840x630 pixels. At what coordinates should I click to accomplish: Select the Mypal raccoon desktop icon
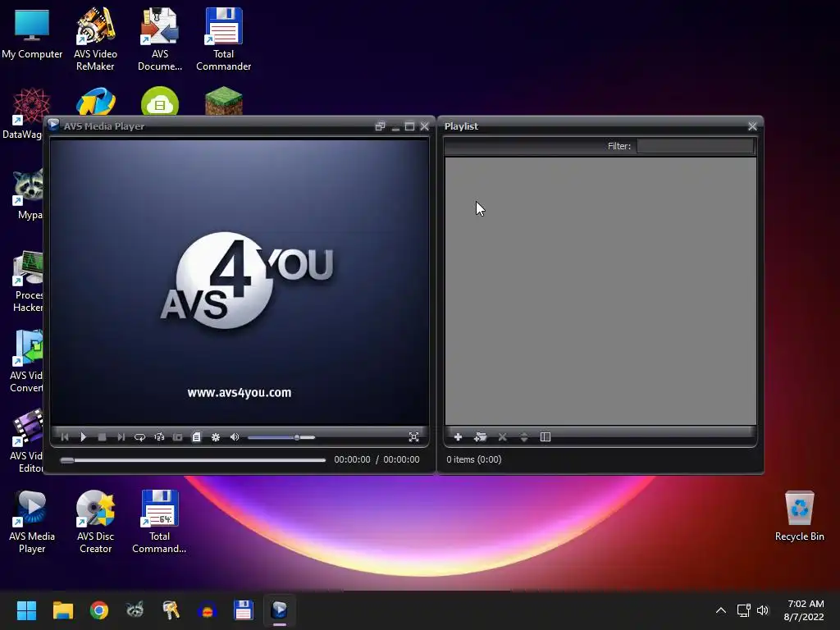pos(28,194)
